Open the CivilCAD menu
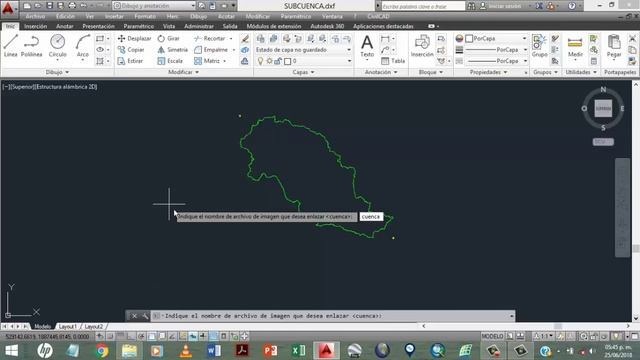The image size is (640, 360). coord(378,16)
